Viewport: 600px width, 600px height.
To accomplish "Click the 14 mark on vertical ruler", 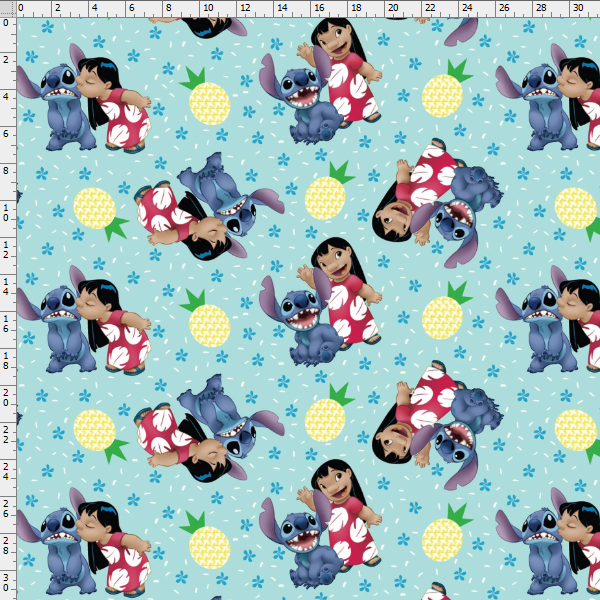I will 8,284.
